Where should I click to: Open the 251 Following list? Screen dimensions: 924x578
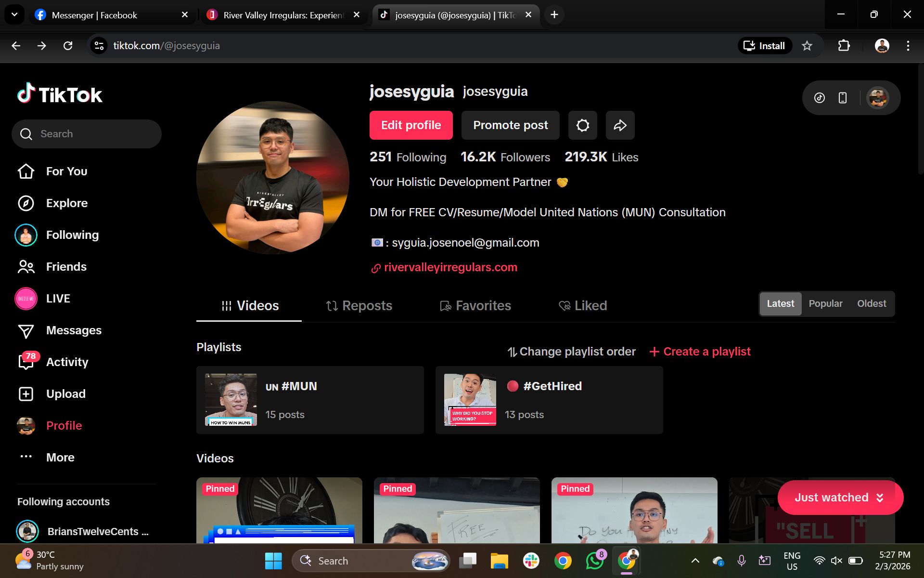click(x=408, y=157)
